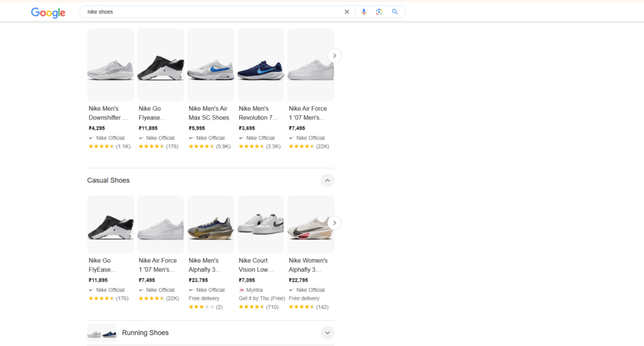The height and width of the screenshot is (346, 644).
Task: Open Nike Men's Downshifter shoe image
Action: tap(111, 65)
